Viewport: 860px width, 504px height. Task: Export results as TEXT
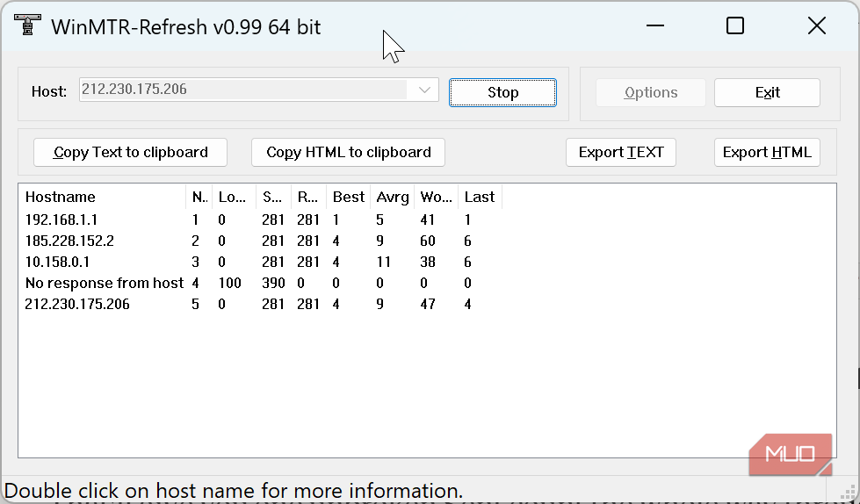point(621,153)
